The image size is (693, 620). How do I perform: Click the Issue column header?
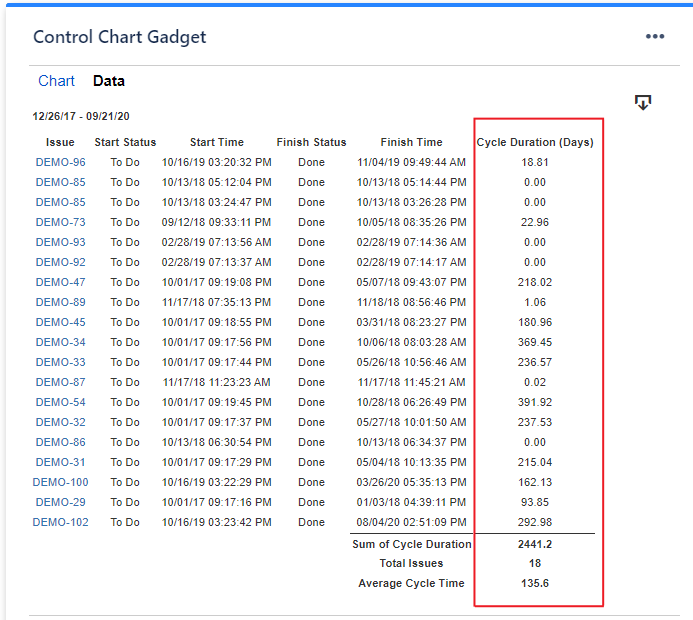pyautogui.click(x=60, y=142)
